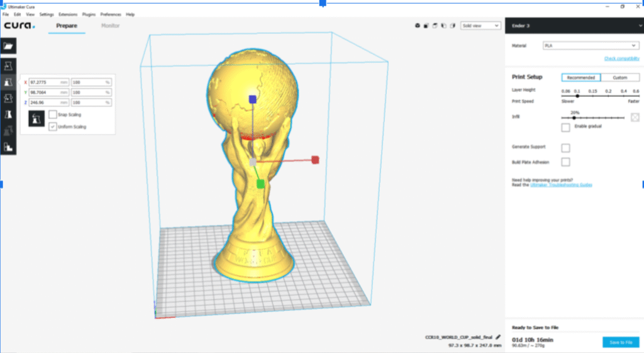
Task: Click the Layer Height slider handle at 0.1
Action: [x=577, y=96]
